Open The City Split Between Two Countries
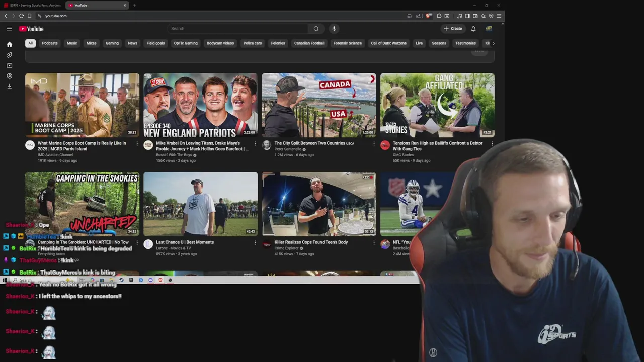The height and width of the screenshot is (362, 644). pyautogui.click(x=314, y=143)
